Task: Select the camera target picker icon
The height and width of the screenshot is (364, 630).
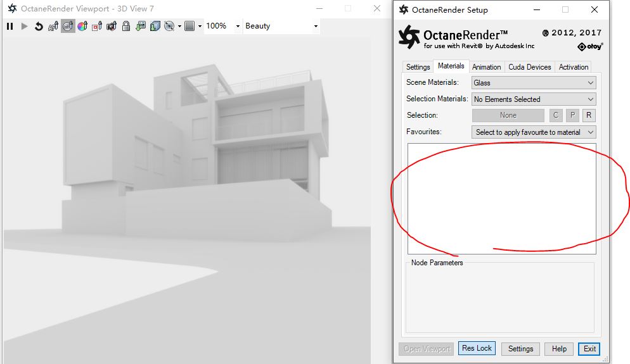Action: pyautogui.click(x=112, y=27)
